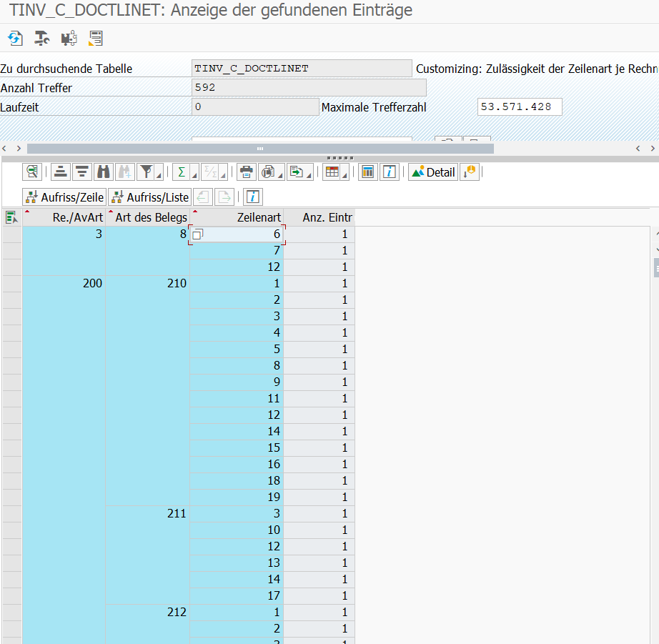Viewport: 659px width, 644px height.
Task: Click the refresh icon in top toolbar
Action: coord(15,38)
